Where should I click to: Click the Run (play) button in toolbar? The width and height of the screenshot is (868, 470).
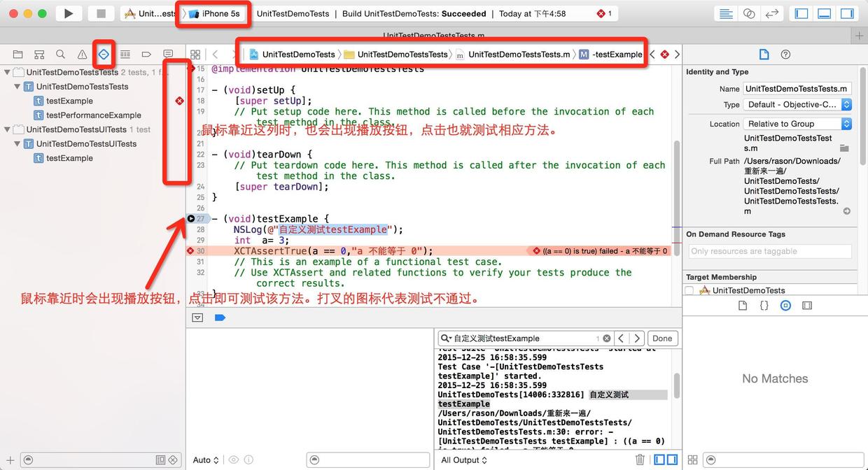68,13
